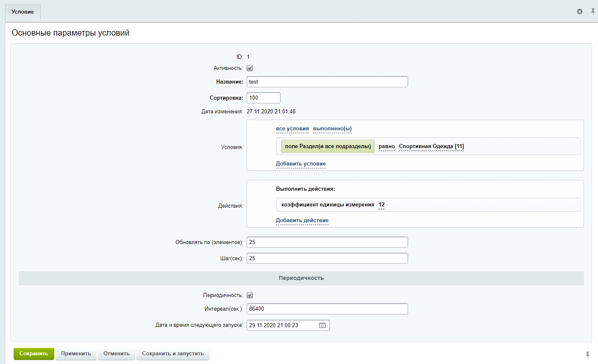Click the pin icon at top right
Image resolution: width=598 pixels, height=364 pixels.
593,12
